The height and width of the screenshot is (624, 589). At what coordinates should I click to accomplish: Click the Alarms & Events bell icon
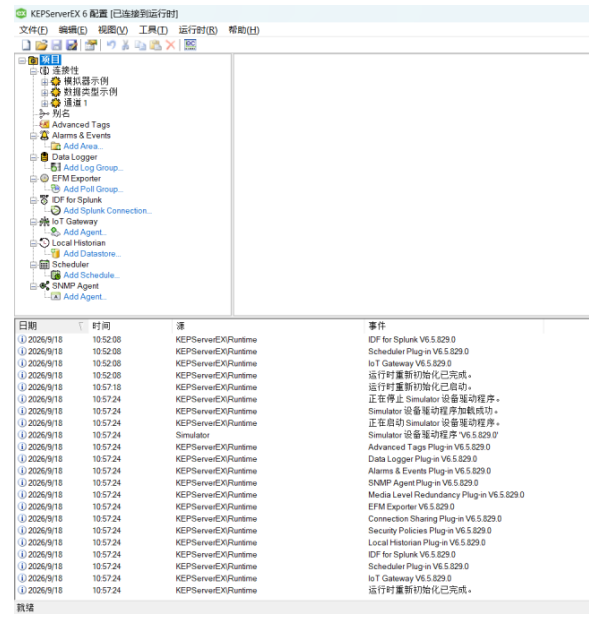(44, 135)
